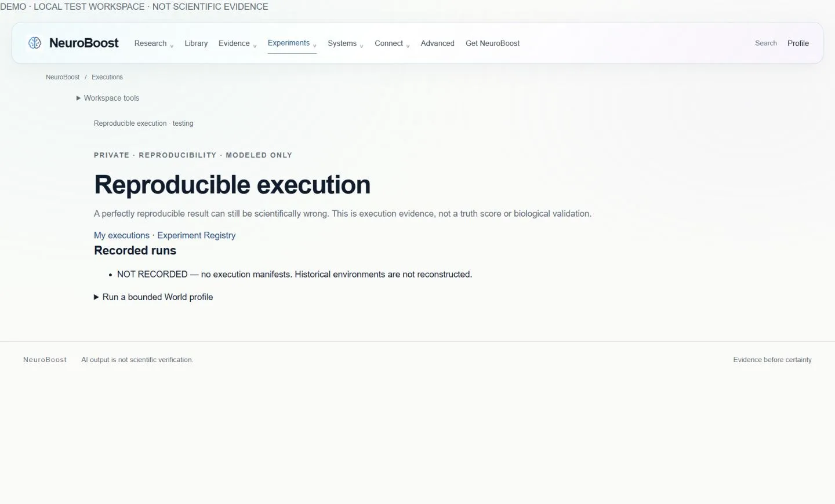Image resolution: width=835 pixels, height=504 pixels.
Task: Open the Experiments dropdown menu
Action: click(292, 43)
